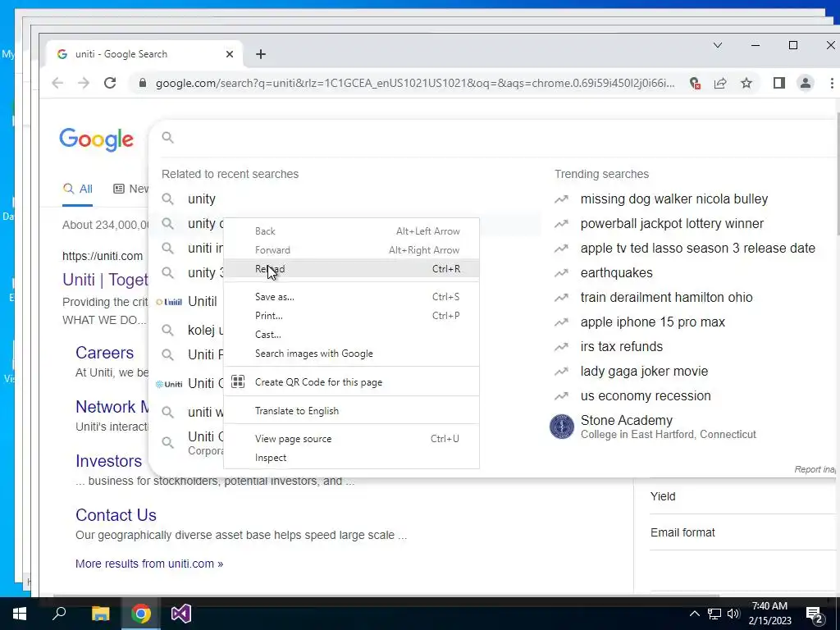Image resolution: width=840 pixels, height=630 pixels.
Task: Open the Careers sitelink
Action: 104,353
